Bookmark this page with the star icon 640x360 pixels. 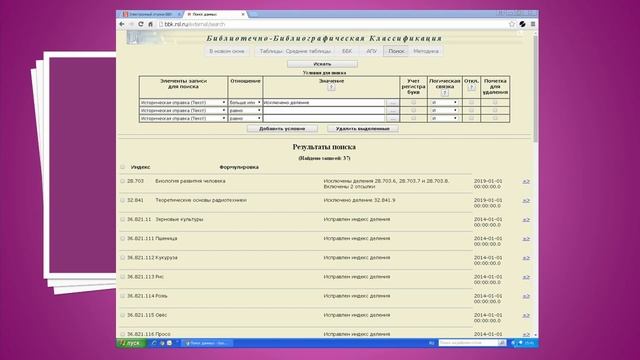[x=512, y=24]
